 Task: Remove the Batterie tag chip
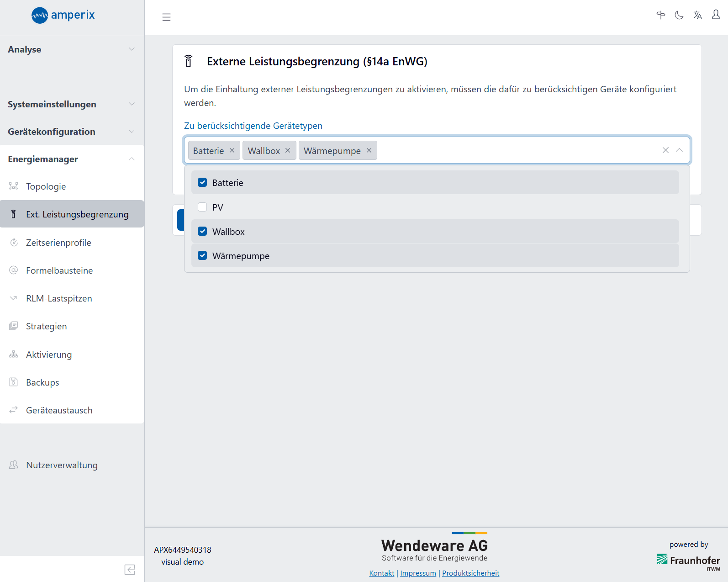(x=232, y=150)
